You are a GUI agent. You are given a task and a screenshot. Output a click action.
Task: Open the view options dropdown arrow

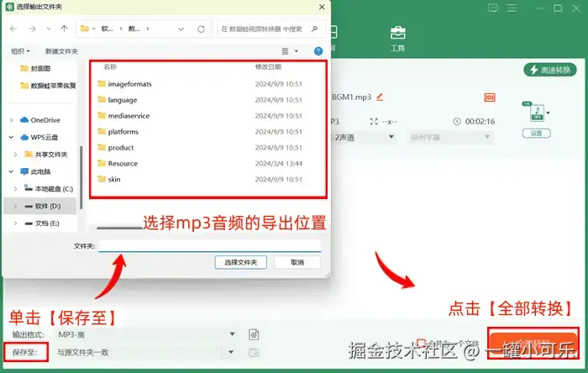click(x=297, y=51)
